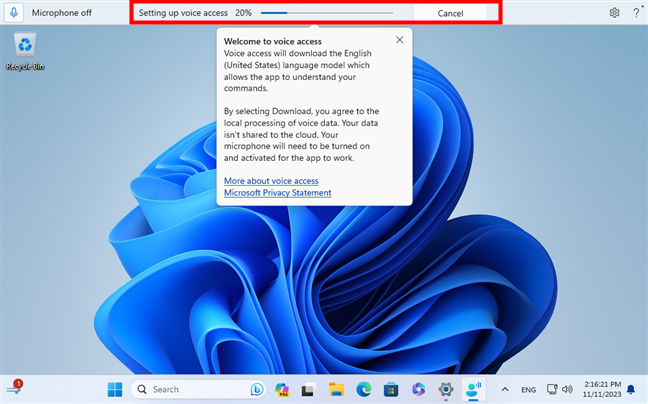Close the Welcome to voice access popup
The height and width of the screenshot is (404, 648).
click(399, 40)
